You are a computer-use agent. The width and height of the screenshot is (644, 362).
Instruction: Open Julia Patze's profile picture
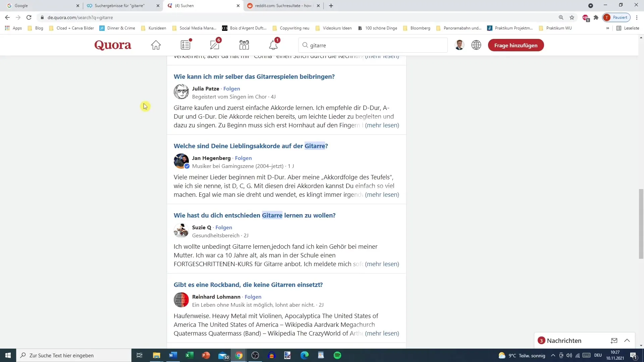point(181,92)
